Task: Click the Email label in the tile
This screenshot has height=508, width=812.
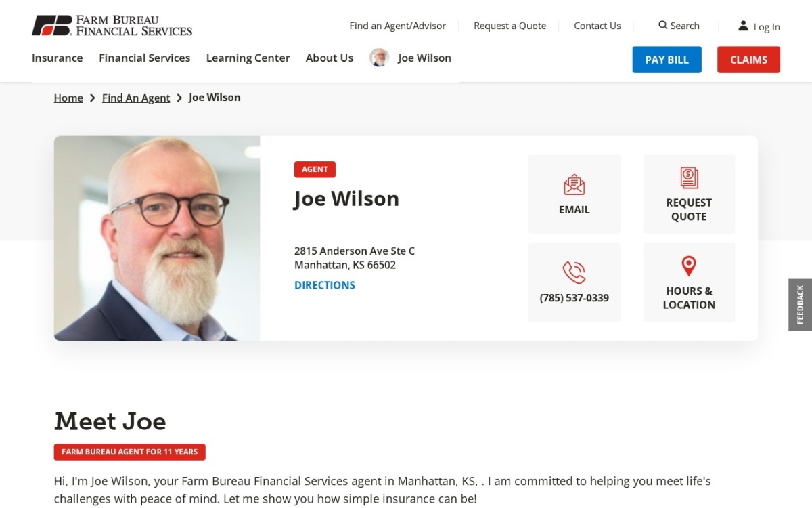Action: pyautogui.click(x=574, y=210)
